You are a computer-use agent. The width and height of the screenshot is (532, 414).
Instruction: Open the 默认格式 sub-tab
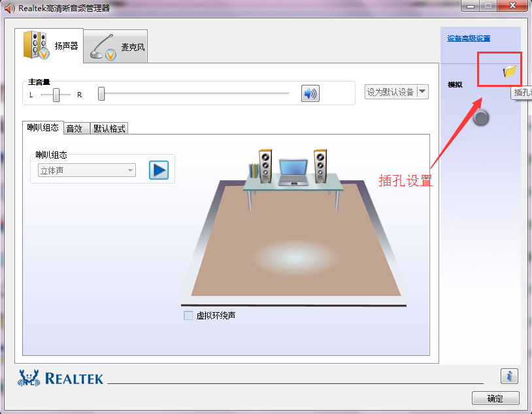pos(109,129)
